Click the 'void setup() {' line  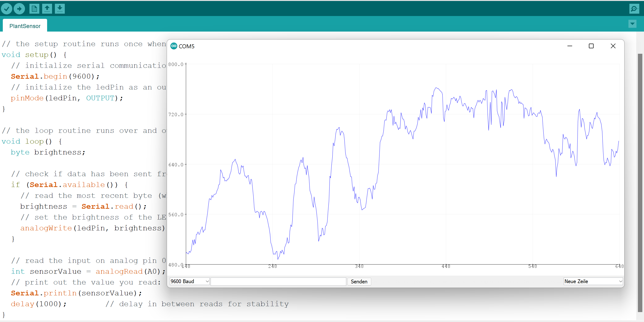click(34, 55)
